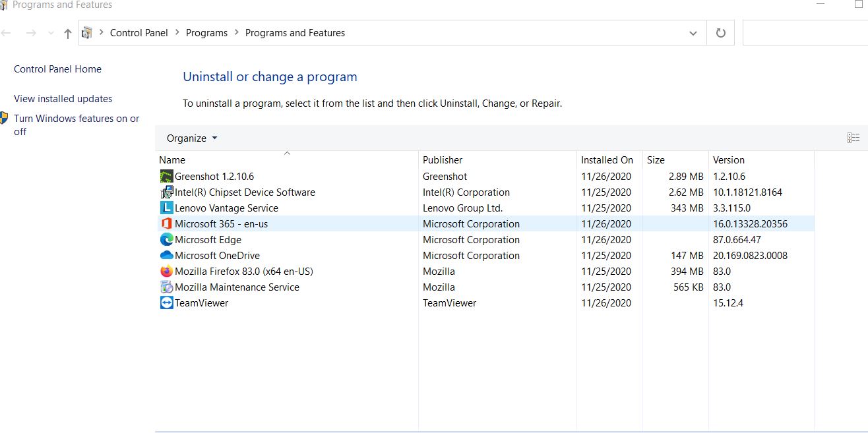Select the TeamViewer program name
The image size is (868, 433).
point(201,303)
